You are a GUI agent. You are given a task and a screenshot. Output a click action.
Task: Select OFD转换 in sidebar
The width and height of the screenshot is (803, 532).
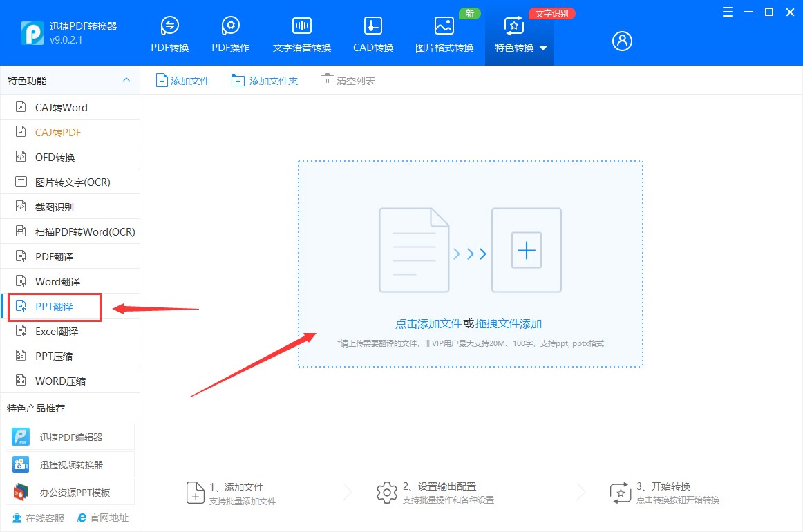coord(70,158)
